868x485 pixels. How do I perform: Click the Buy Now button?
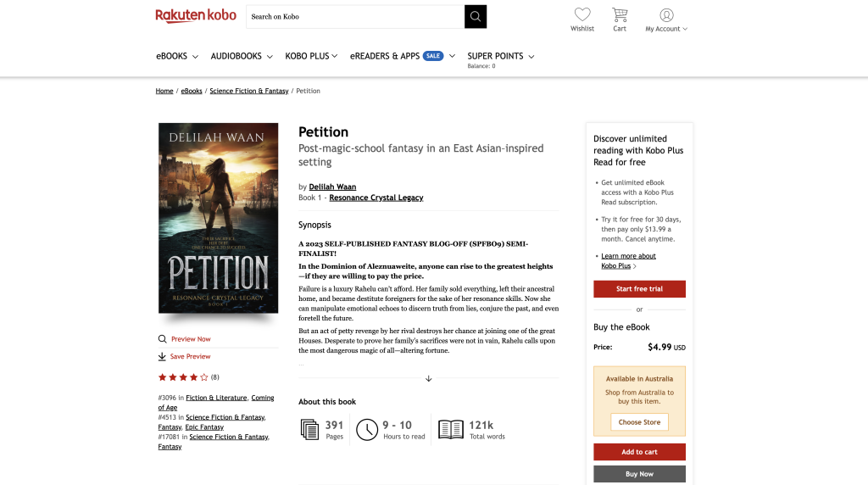tap(639, 474)
